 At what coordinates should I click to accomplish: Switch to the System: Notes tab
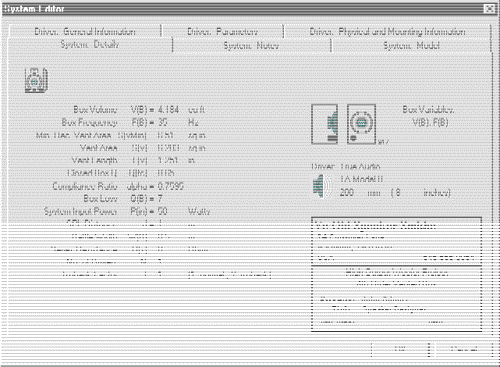point(251,45)
